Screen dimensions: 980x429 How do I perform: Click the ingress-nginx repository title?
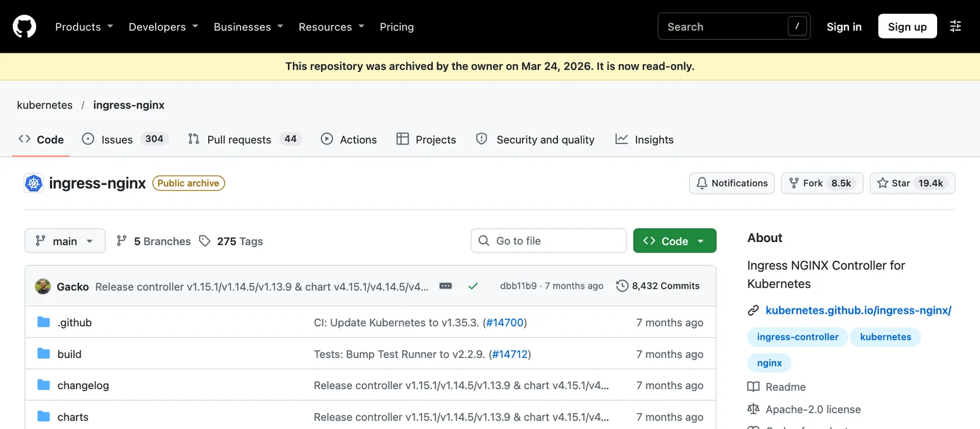click(x=97, y=183)
